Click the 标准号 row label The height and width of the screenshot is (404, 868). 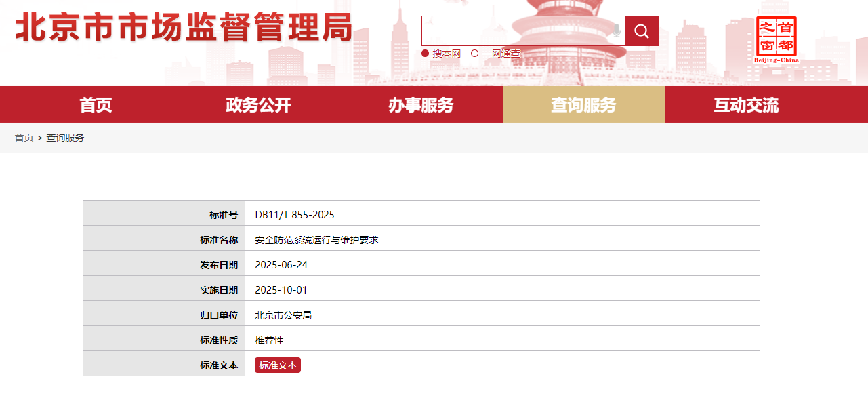click(x=224, y=215)
